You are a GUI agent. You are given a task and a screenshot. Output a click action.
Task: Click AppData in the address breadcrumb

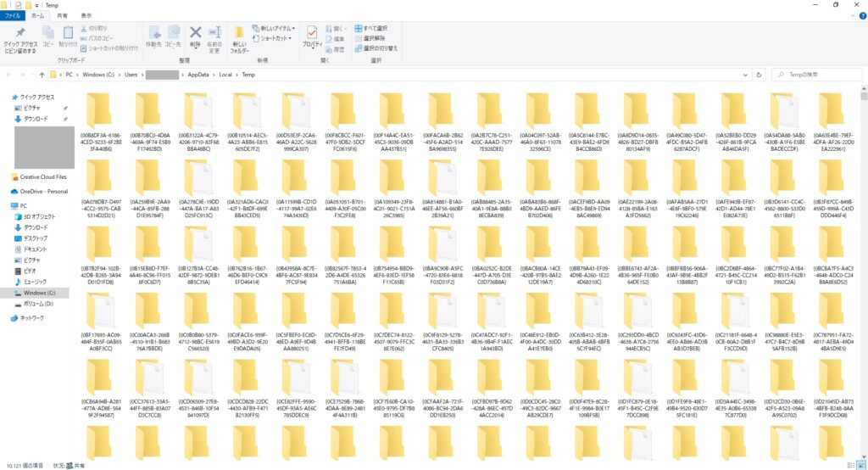pyautogui.click(x=198, y=75)
